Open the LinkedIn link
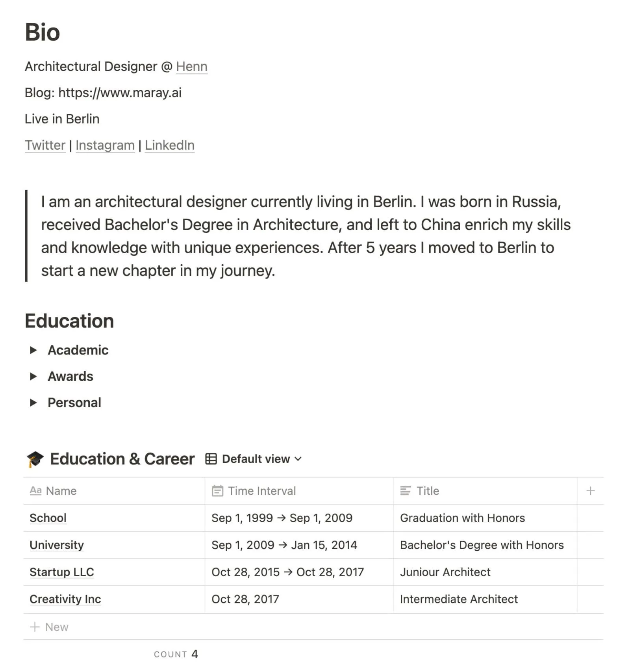The width and height of the screenshot is (630, 672). click(x=169, y=145)
